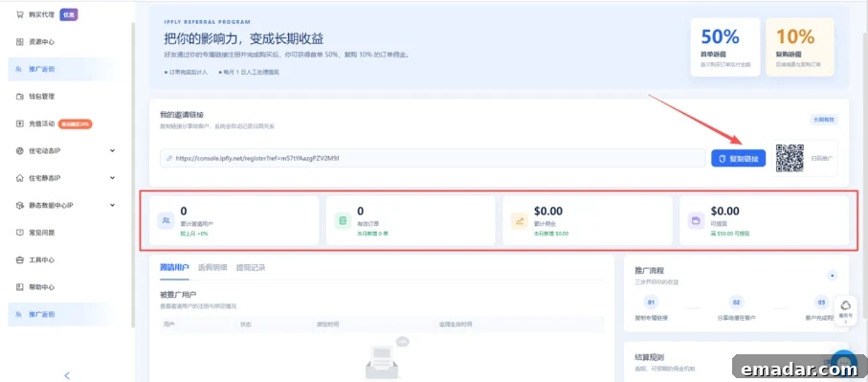
Task: Switch to the 返佣明细 tab
Action: pos(212,267)
